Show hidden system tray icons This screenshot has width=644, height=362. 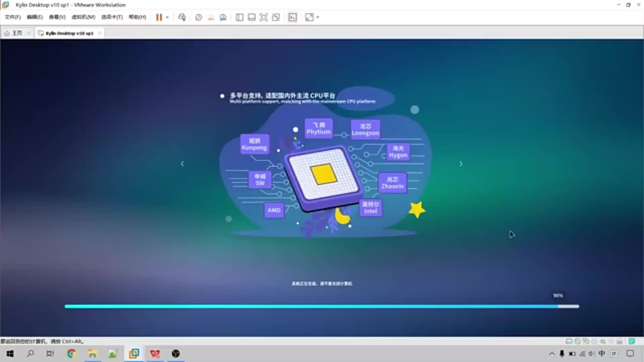(x=552, y=354)
